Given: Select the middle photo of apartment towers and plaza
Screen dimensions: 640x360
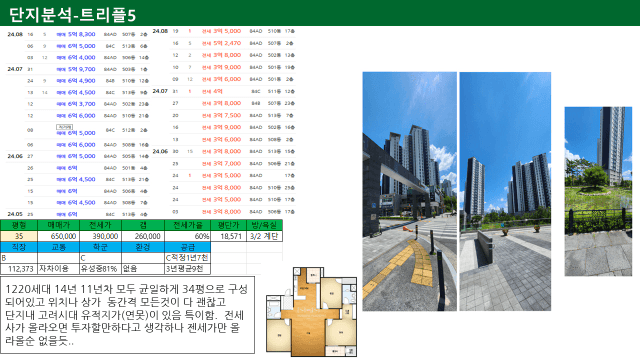Looking at the screenshot, I should [x=505, y=191].
